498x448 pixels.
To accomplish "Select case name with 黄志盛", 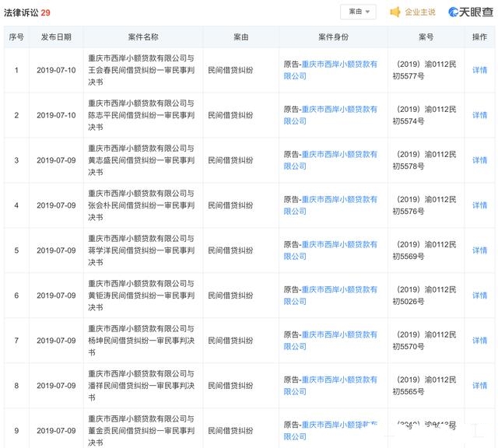I will tap(142, 160).
